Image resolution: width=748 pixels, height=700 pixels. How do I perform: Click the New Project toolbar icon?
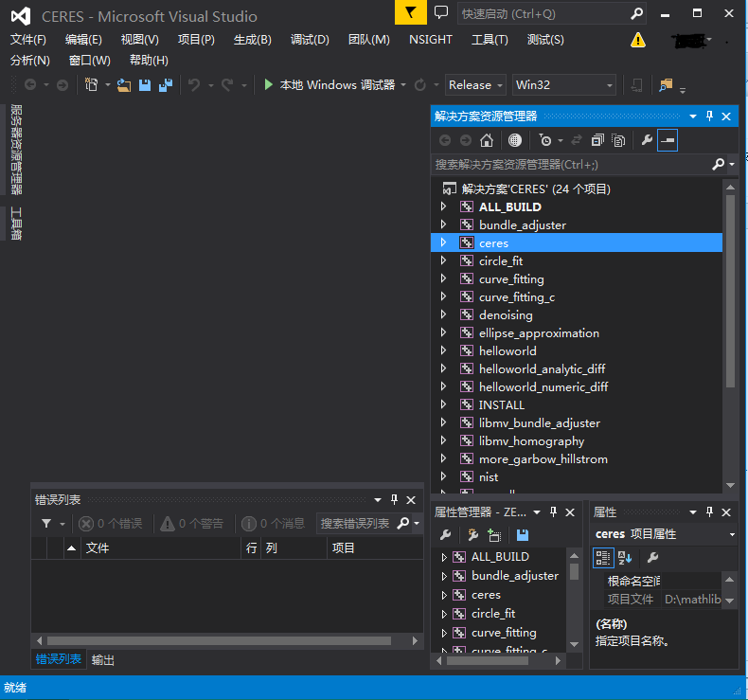click(x=91, y=85)
